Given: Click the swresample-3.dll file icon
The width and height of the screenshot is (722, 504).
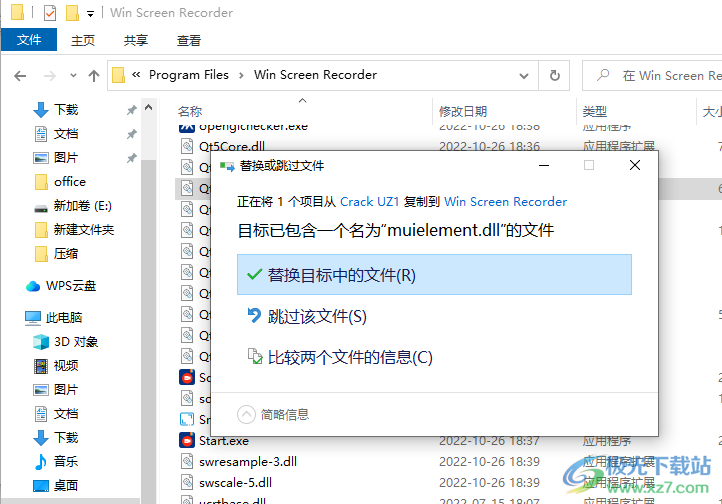Looking at the screenshot, I should point(187,462).
